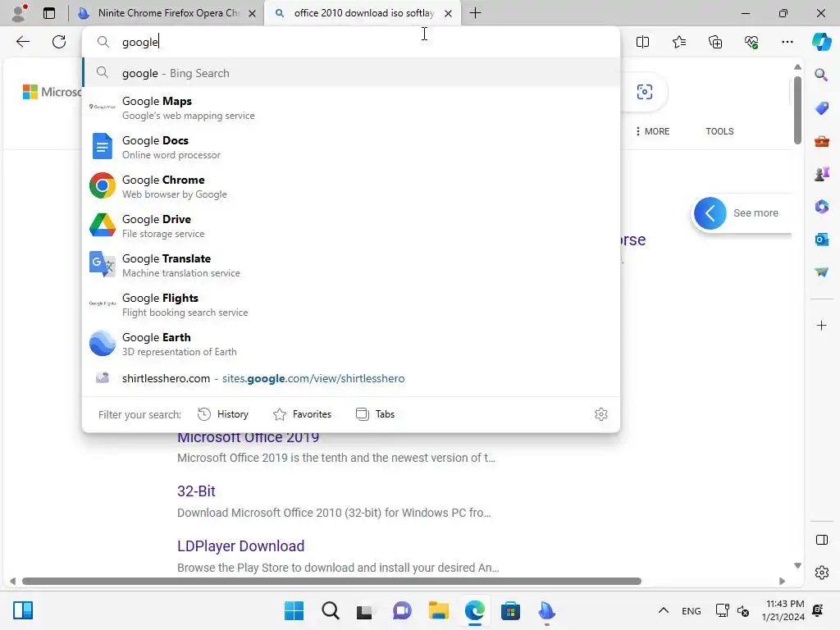This screenshot has width=840, height=630.
Task: Click the scroll down arrow
Action: (797, 566)
